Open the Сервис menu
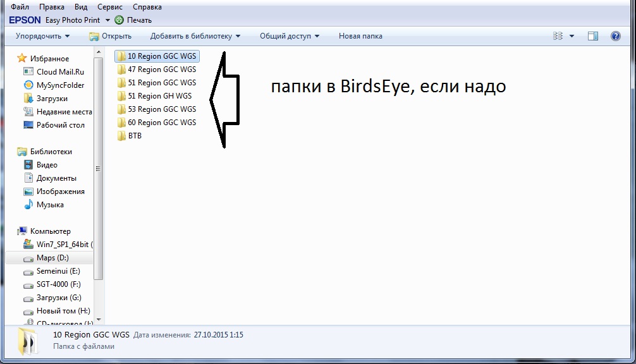This screenshot has height=364, width=636. pyautogui.click(x=110, y=7)
